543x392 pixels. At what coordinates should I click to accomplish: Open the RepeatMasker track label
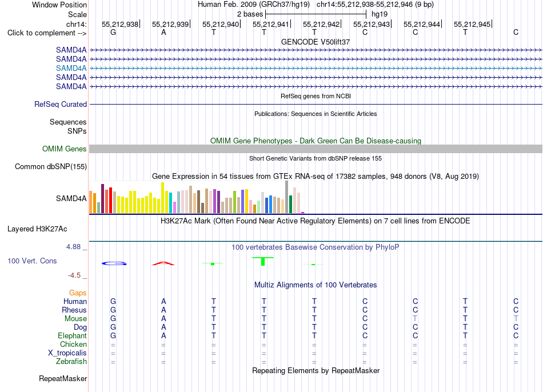coord(63,379)
